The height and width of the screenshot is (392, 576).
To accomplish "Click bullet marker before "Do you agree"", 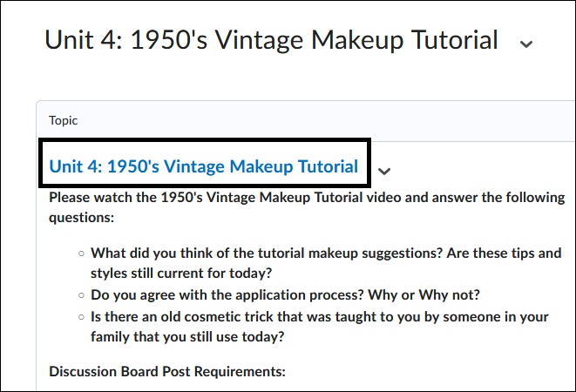I will 81,294.
